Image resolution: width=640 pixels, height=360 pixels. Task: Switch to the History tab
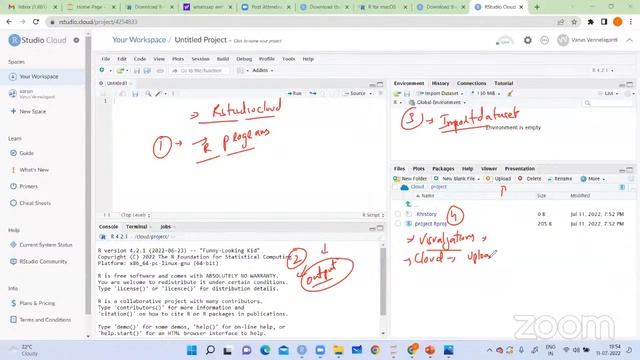pyautogui.click(x=440, y=83)
